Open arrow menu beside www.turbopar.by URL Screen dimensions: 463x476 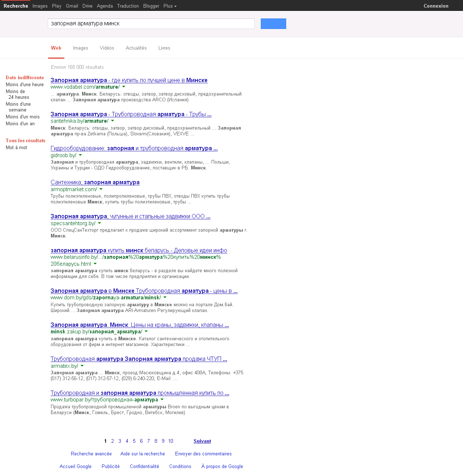(162, 400)
